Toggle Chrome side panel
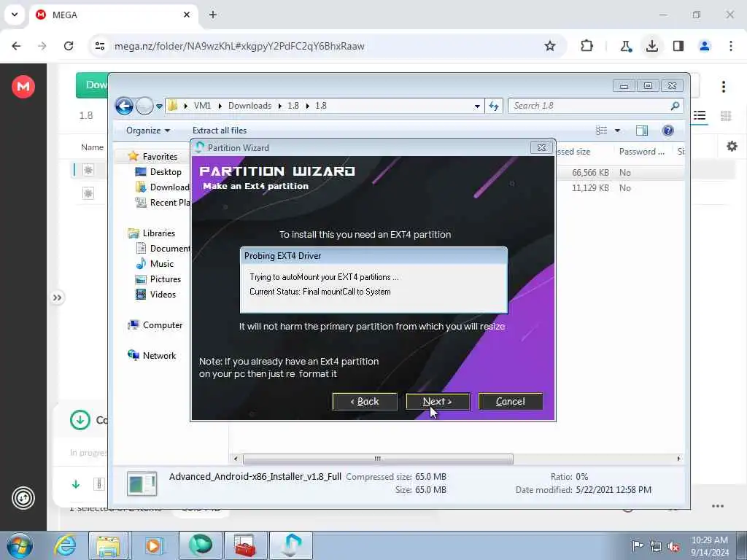The image size is (747, 560). [x=678, y=46]
